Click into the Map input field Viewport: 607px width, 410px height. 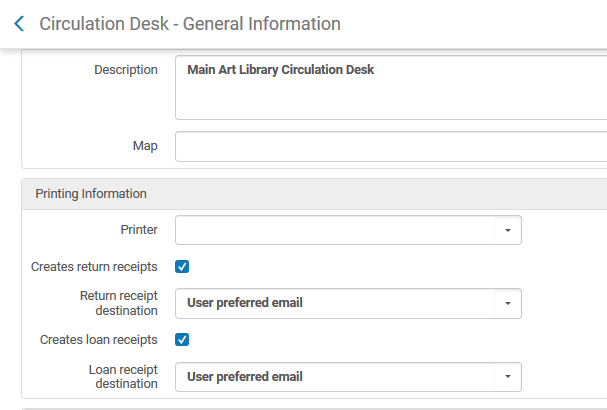pos(391,146)
